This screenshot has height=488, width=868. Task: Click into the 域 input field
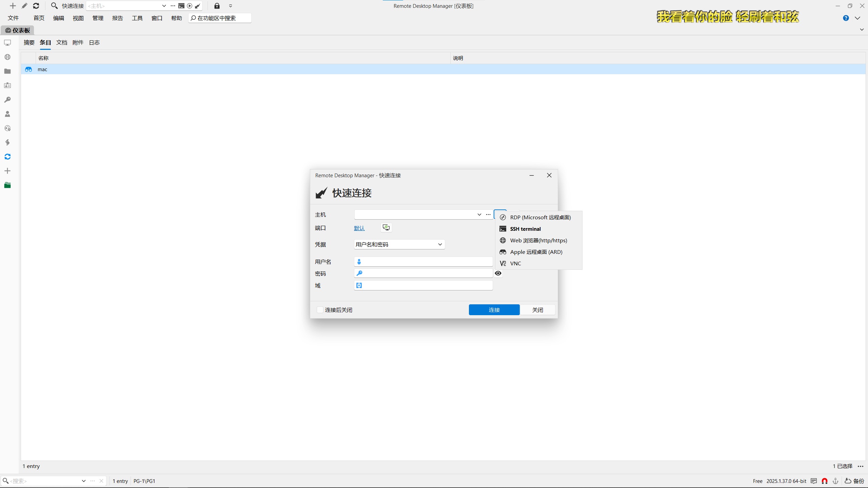(x=423, y=285)
